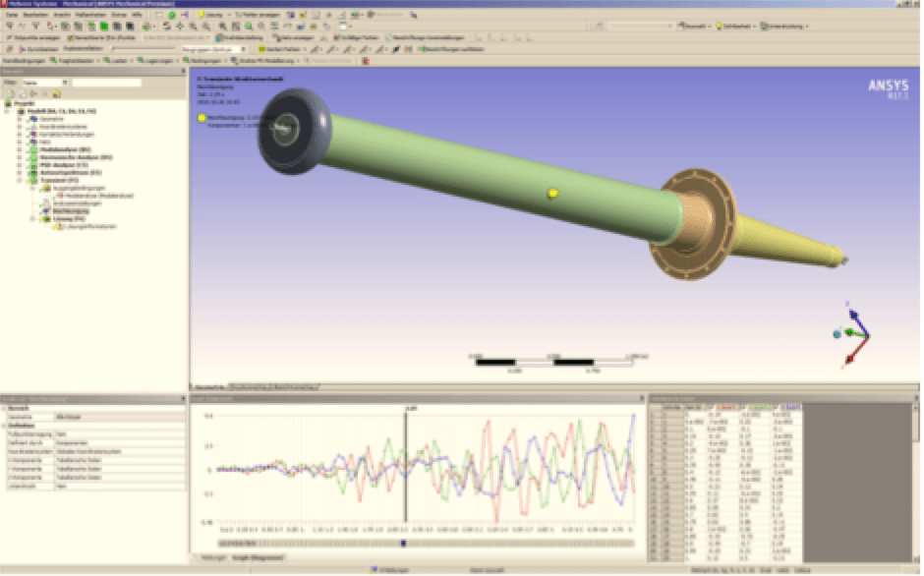Click the extend selection icon with dropdown
The image size is (924, 576).
click(x=147, y=26)
